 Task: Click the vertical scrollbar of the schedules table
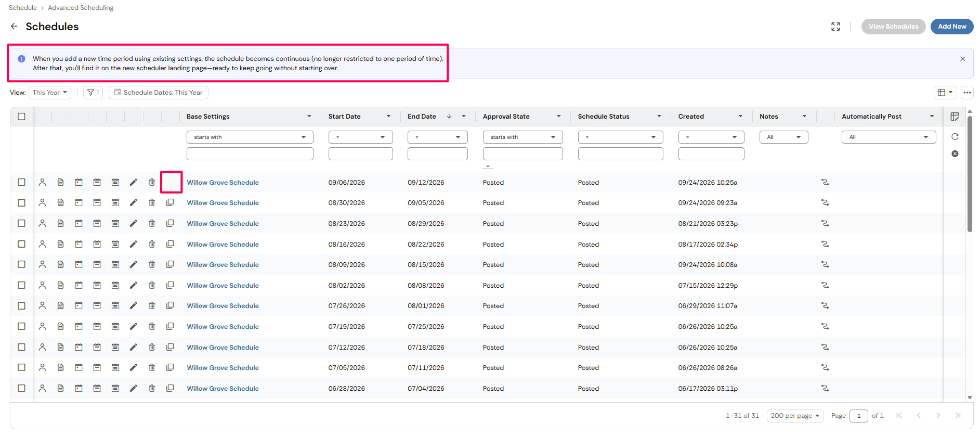point(970,174)
